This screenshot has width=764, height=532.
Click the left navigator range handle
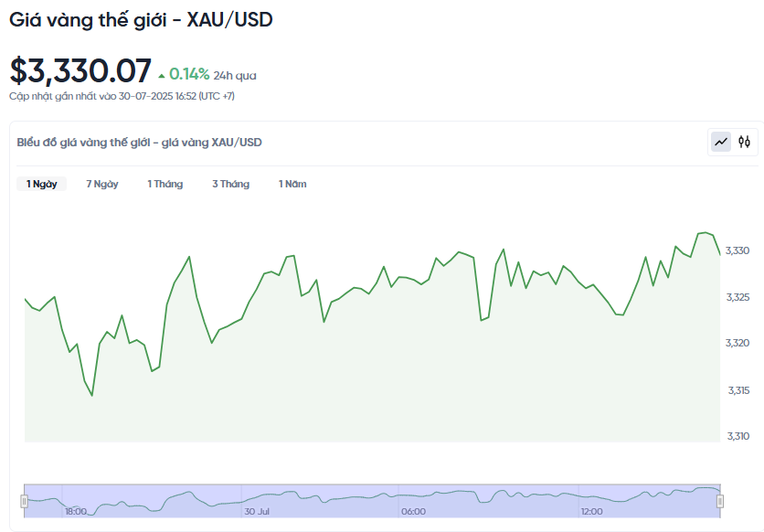24,501
